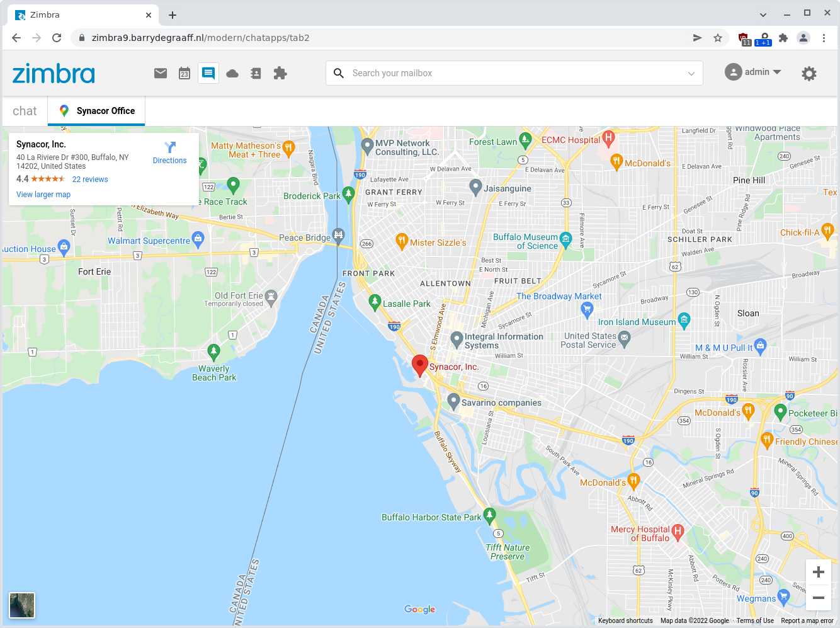
Task: Click Report a map error
Action: [807, 620]
